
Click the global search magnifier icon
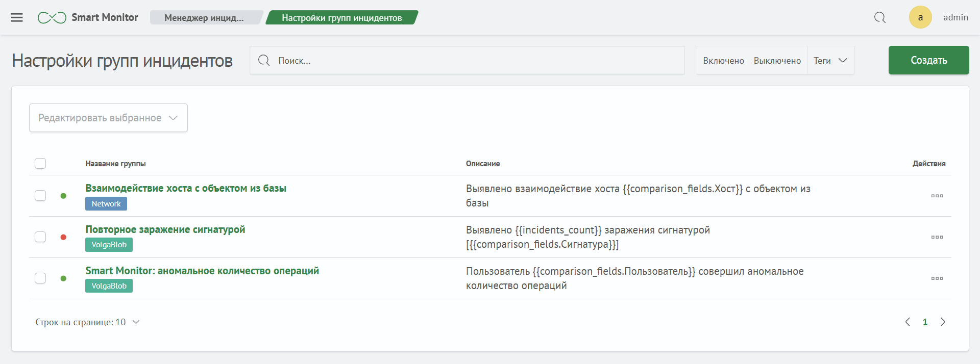point(879,17)
